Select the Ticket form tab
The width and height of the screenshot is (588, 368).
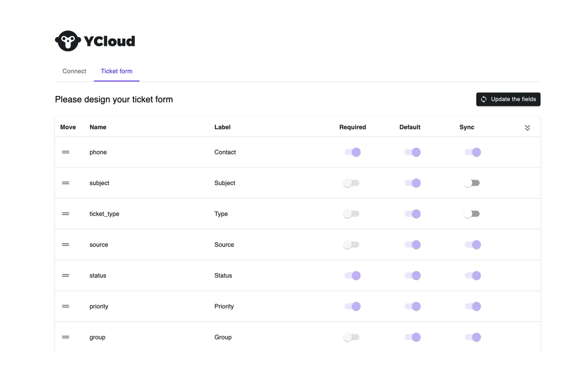click(116, 71)
